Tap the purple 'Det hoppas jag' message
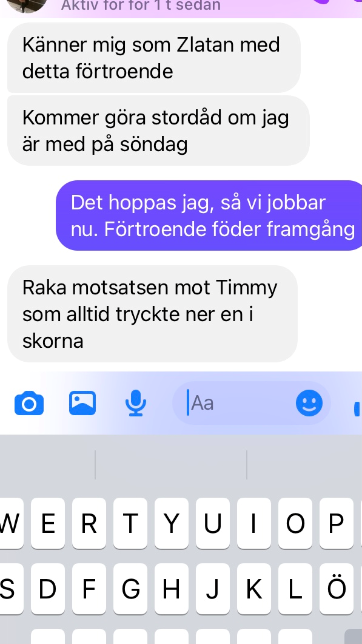 point(209,215)
